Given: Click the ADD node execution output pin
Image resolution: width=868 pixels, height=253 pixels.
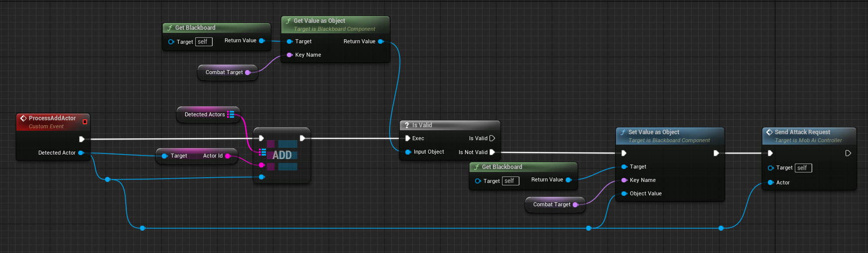Looking at the screenshot, I should click(302, 138).
